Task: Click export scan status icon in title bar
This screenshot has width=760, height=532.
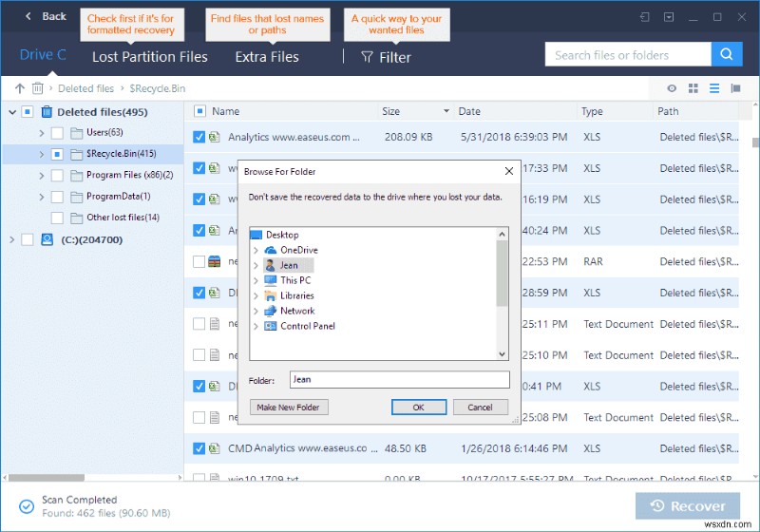Action: coord(644,17)
